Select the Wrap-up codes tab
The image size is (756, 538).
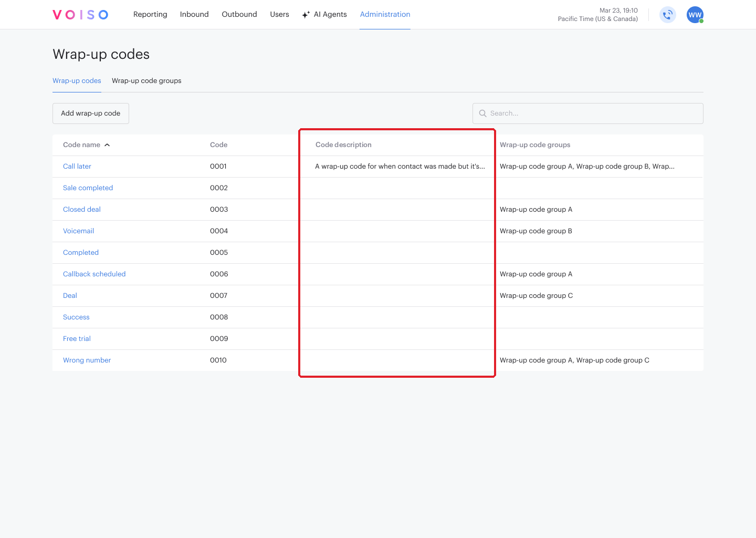click(77, 81)
